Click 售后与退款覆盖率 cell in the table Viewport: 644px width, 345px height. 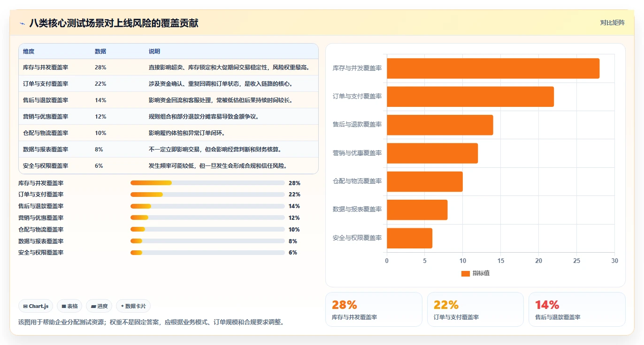pyautogui.click(x=46, y=100)
